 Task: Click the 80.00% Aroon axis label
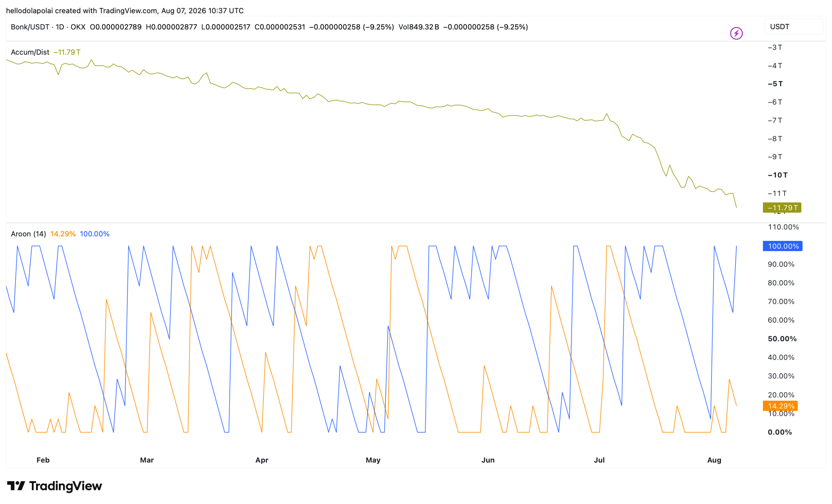click(x=781, y=283)
